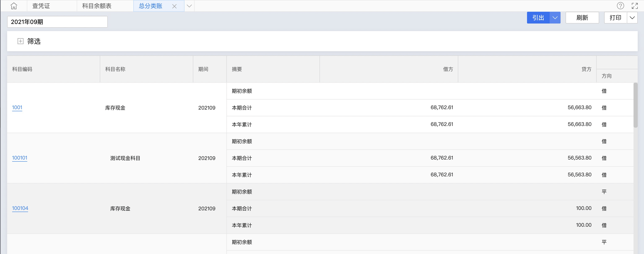Expand the 筛选 filter panel
The height and width of the screenshot is (254, 644).
click(21, 41)
